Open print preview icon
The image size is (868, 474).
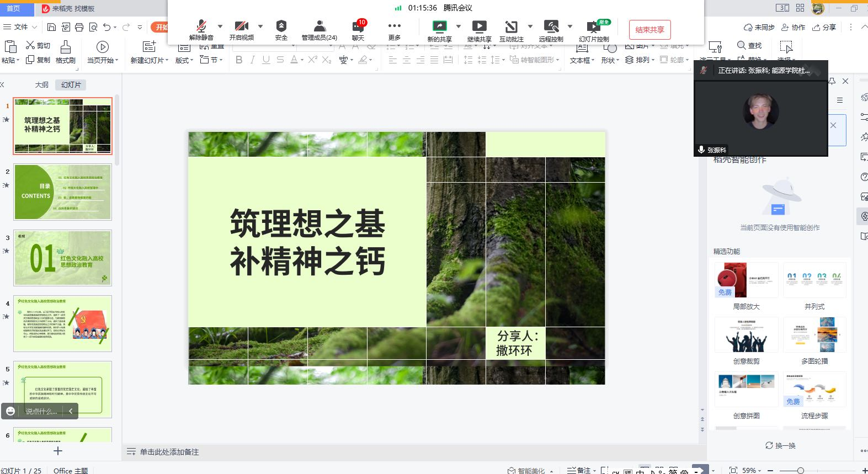(x=93, y=26)
